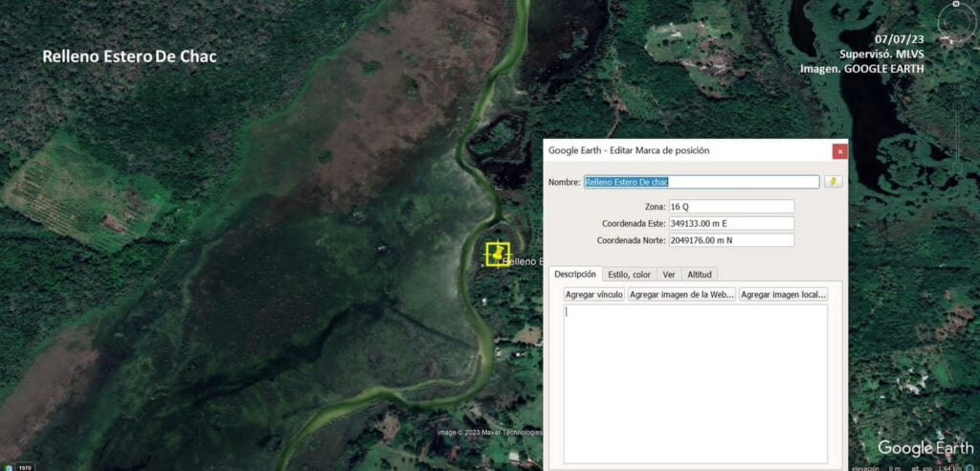
Task: Click Agregar imagen local button
Action: click(x=783, y=295)
